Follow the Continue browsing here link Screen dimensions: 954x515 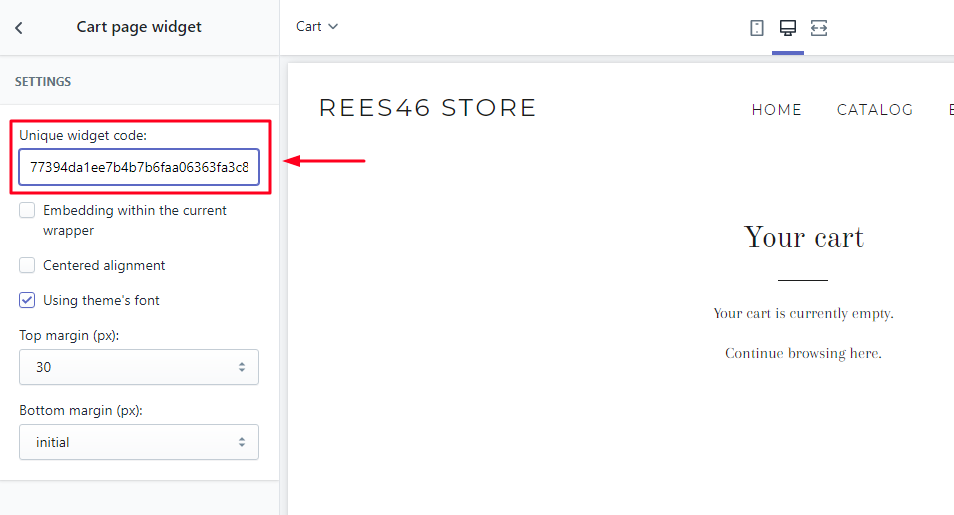pos(802,353)
